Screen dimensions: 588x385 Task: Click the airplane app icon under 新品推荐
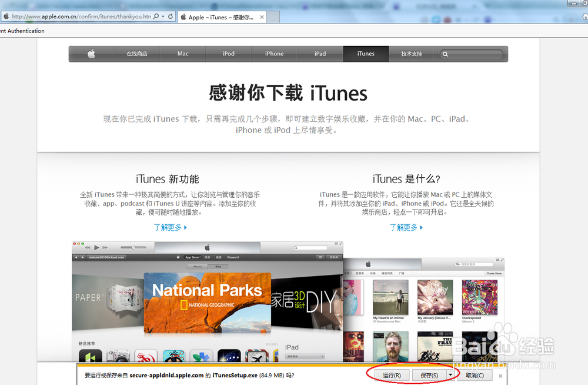[x=256, y=356]
